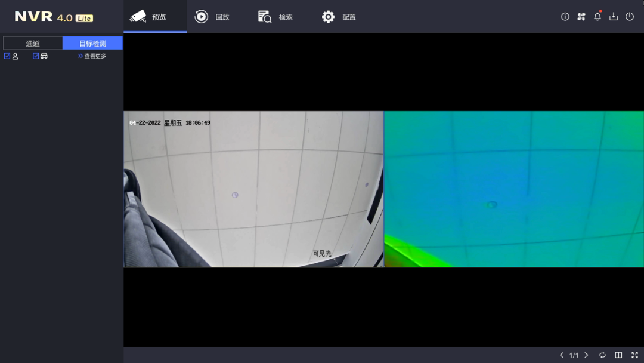644x363 pixels.
Task: Select the 目标检测 target detection tab
Action: [x=92, y=42]
